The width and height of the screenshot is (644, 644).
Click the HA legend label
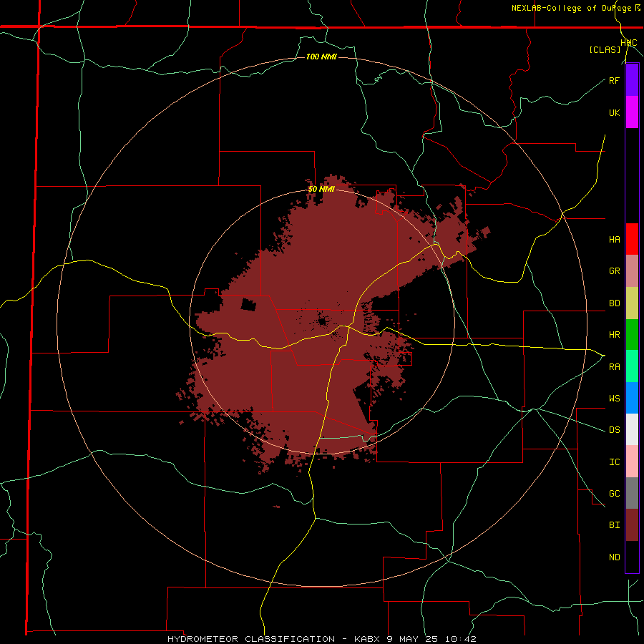pos(614,240)
